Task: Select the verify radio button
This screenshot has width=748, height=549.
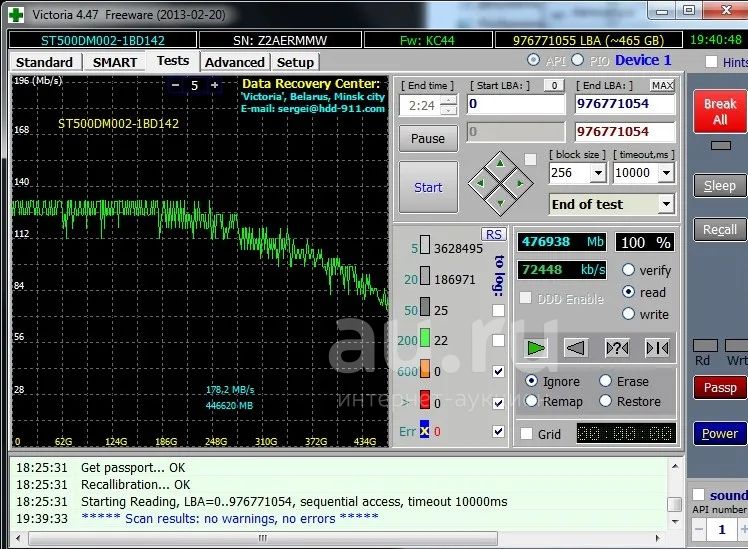Action: click(628, 270)
